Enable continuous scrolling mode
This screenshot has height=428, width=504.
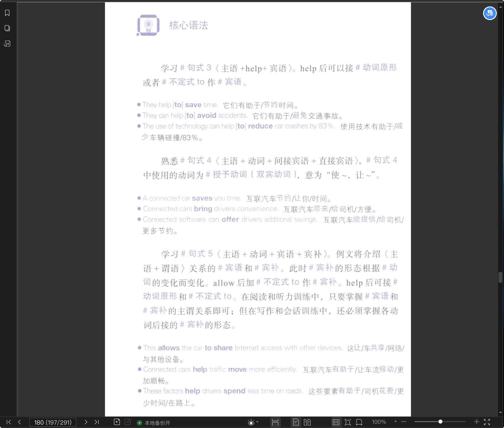coord(275,422)
